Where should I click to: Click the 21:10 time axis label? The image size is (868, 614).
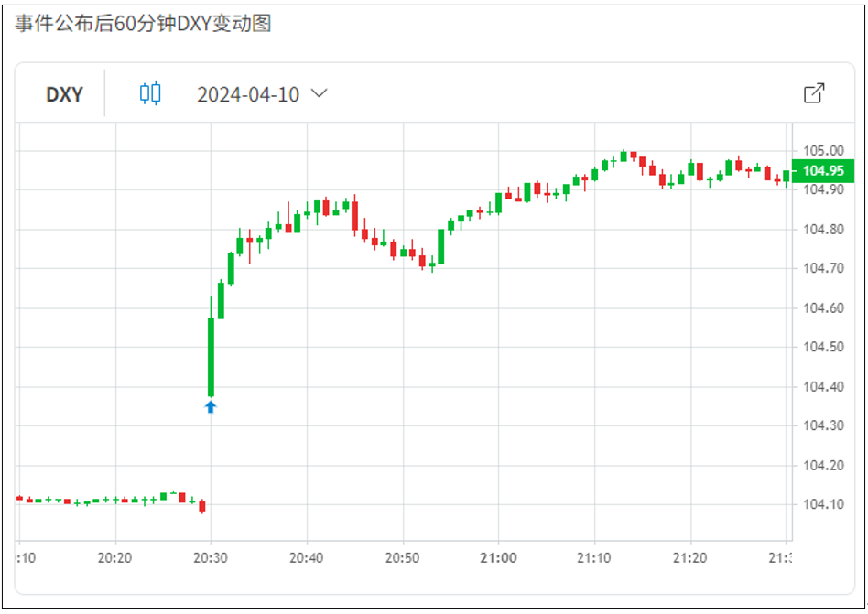593,557
